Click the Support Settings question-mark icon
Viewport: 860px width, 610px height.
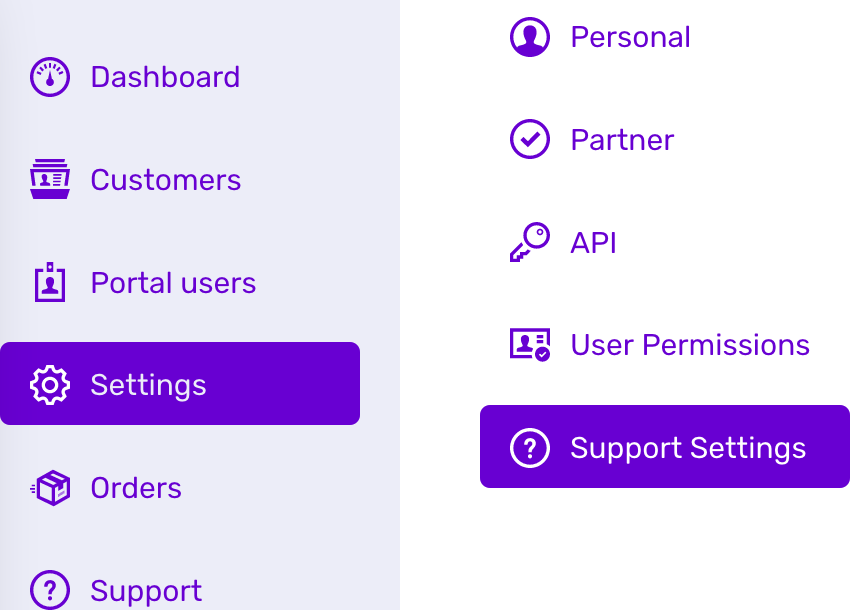530,448
